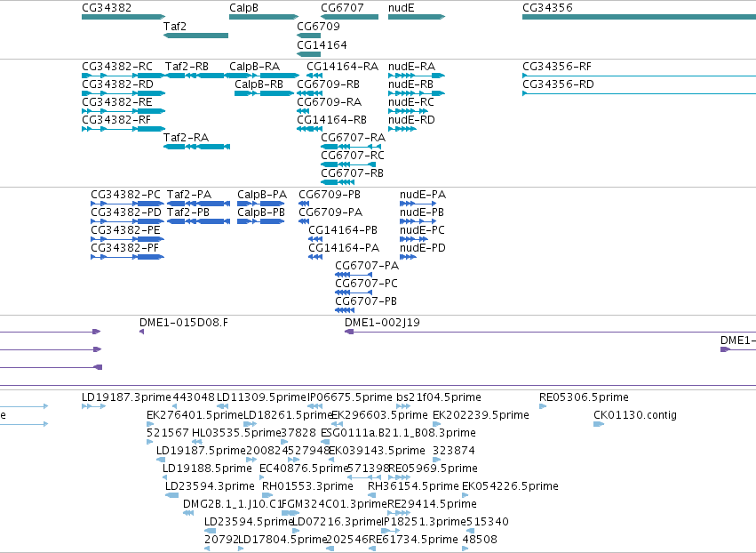Select the CG34382 gene bar
This screenshot has height=553, width=756.
(x=123, y=17)
